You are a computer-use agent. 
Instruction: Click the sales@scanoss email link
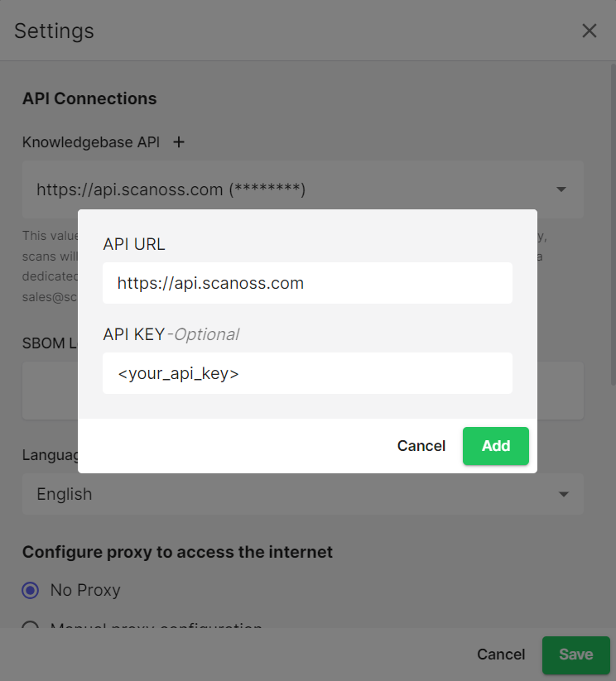click(x=51, y=296)
